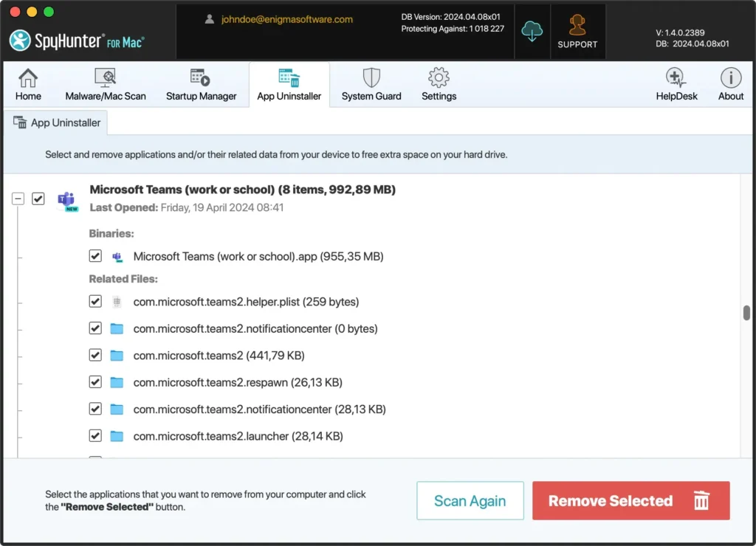Switch to the App Uninstaller subtab
Viewport: 756px width, 546px height.
[x=56, y=123]
